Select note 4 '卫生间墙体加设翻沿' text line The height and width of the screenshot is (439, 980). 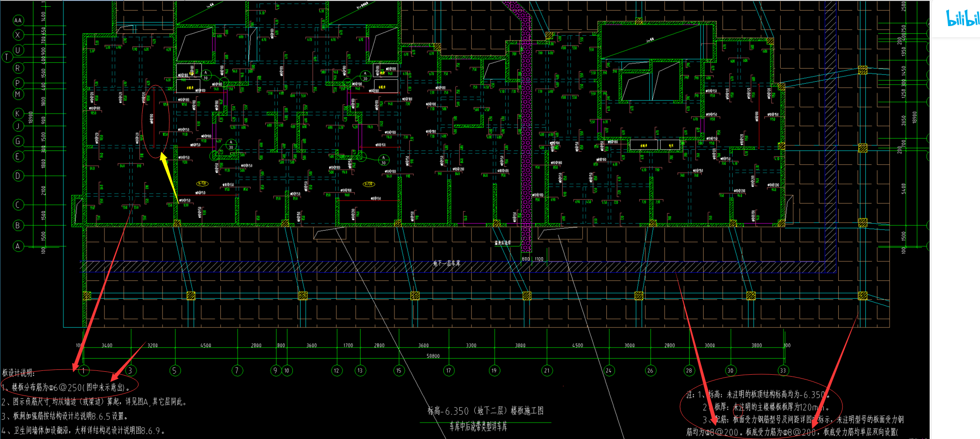click(83, 430)
